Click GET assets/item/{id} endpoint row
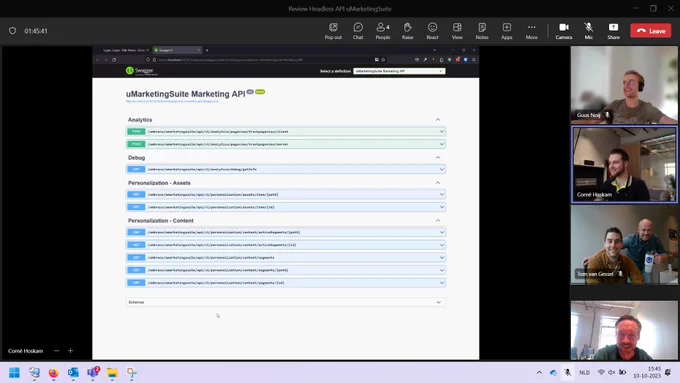Image resolution: width=680 pixels, height=383 pixels. pyautogui.click(x=285, y=207)
